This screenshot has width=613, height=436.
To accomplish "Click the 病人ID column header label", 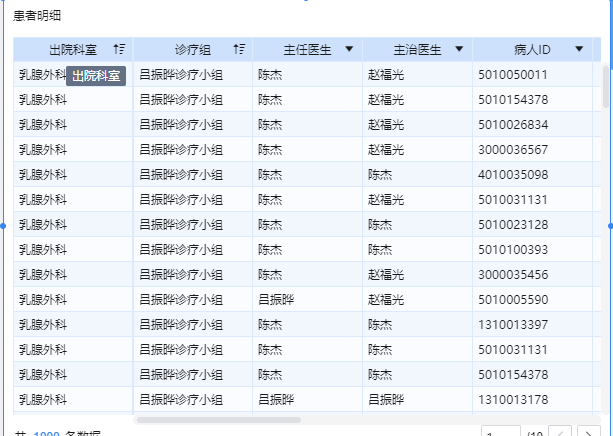I will (532, 50).
